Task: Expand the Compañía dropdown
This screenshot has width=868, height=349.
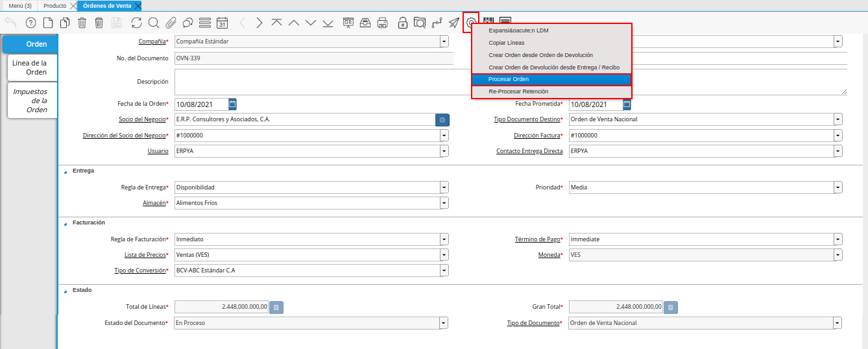Action: click(x=444, y=42)
